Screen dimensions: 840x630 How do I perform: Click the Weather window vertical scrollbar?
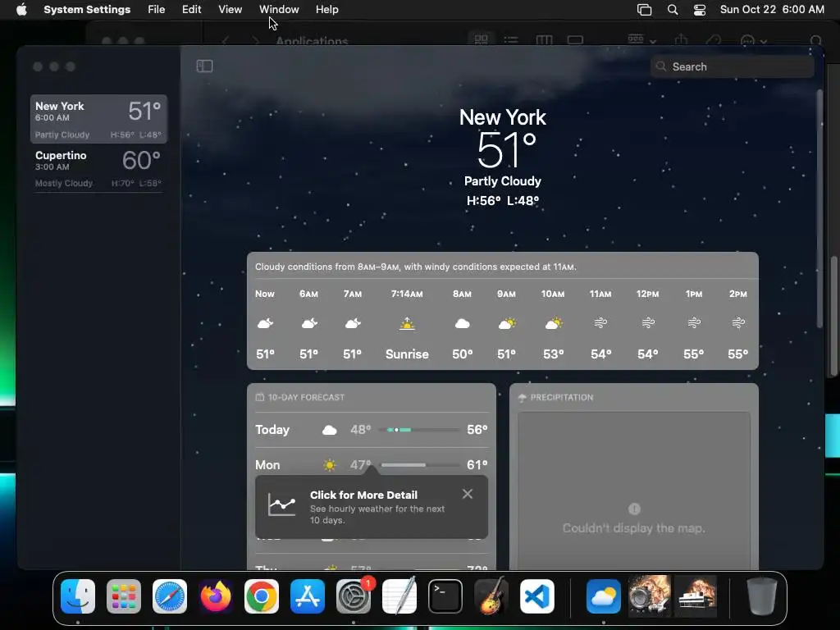(819, 209)
